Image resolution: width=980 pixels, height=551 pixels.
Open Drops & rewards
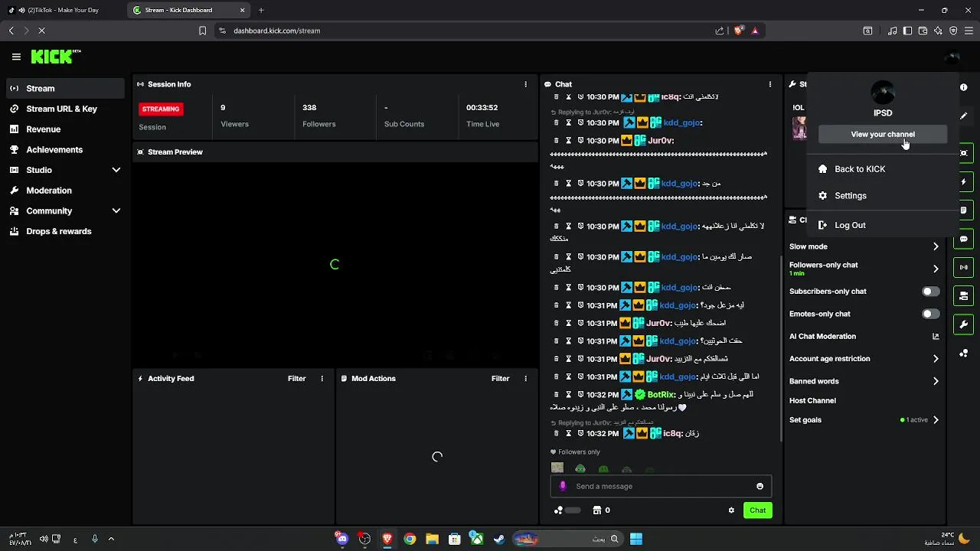click(65, 231)
